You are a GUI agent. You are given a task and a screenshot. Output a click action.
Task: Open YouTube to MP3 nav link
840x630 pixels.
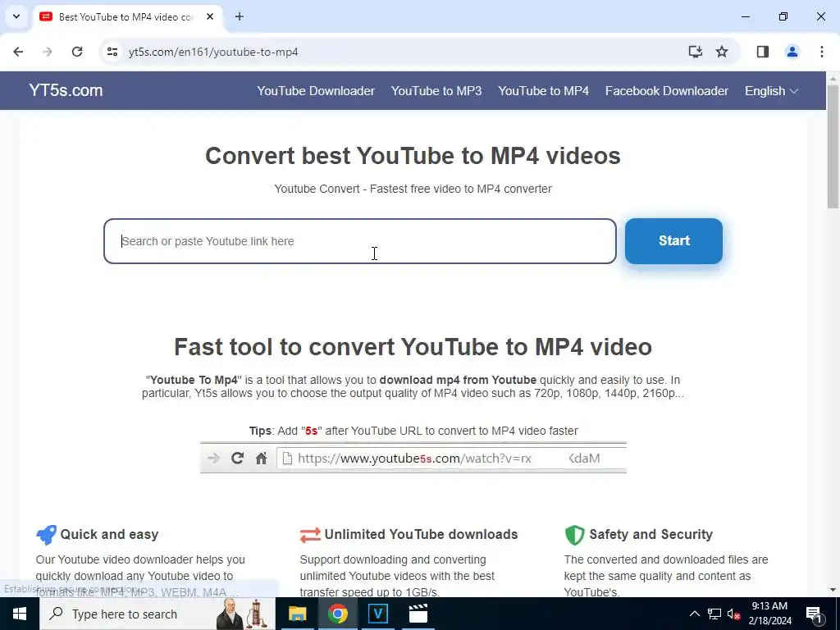click(436, 91)
